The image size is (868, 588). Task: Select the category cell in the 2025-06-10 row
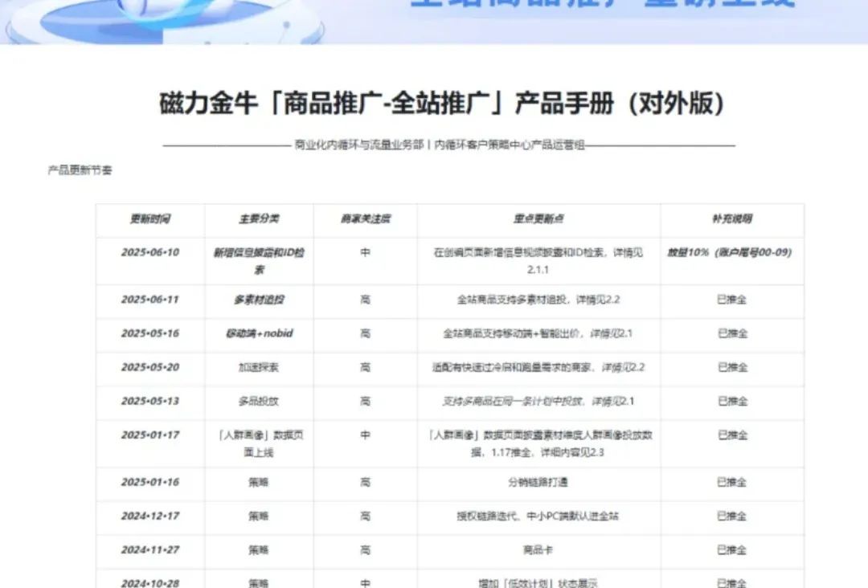259,261
